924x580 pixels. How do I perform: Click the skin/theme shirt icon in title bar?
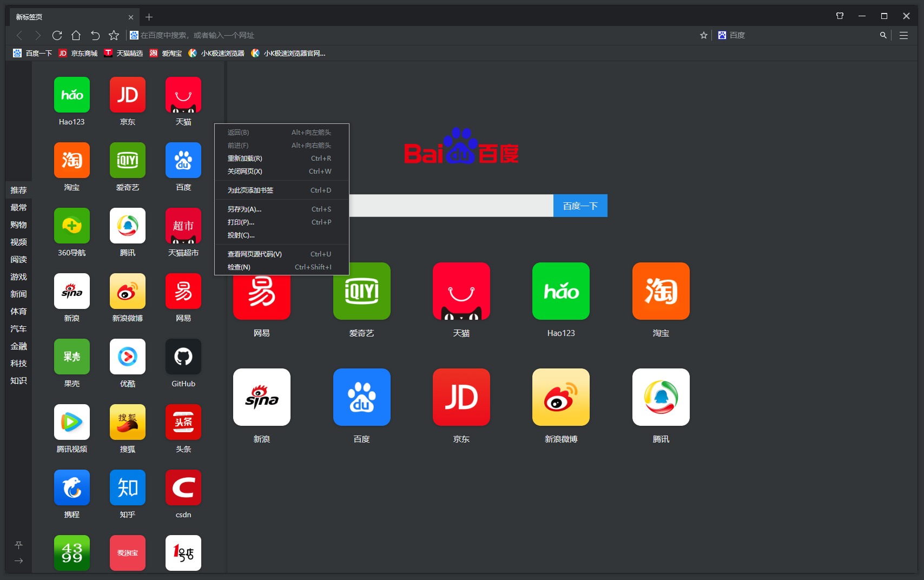(x=840, y=16)
